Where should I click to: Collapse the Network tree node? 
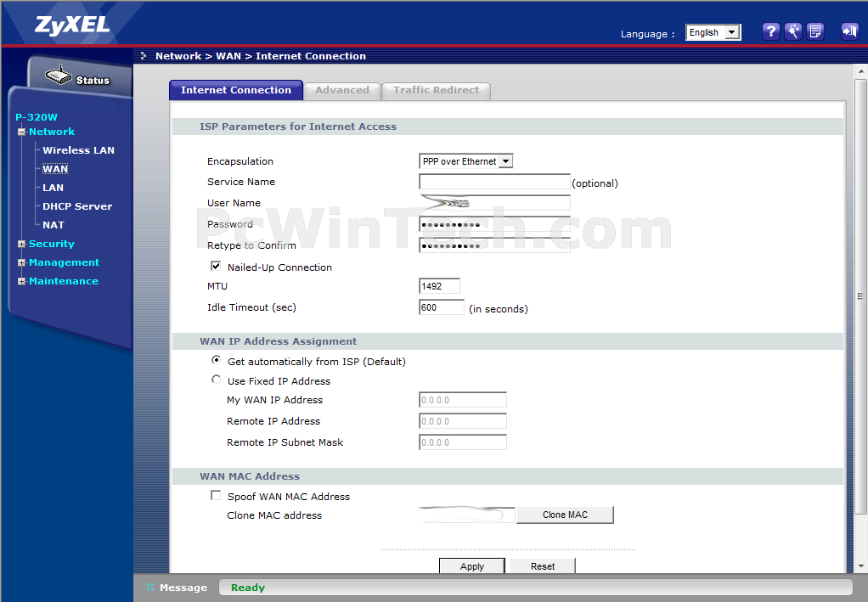pyautogui.click(x=21, y=132)
